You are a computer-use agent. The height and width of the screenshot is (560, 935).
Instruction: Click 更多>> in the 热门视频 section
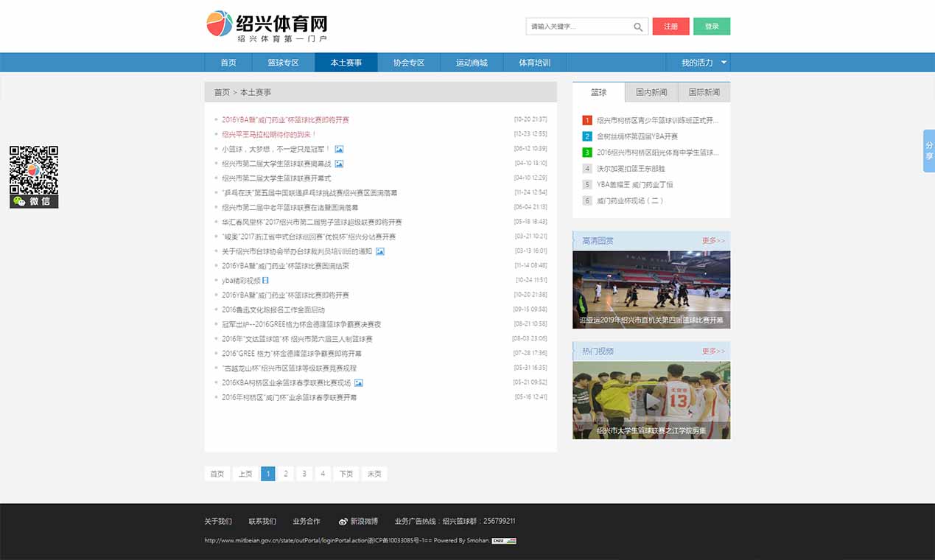tap(713, 351)
